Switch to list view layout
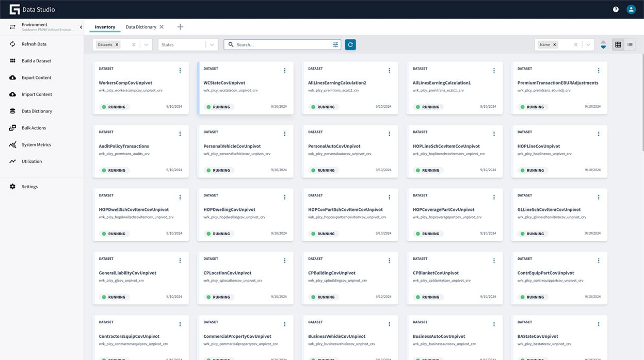Image resolution: width=644 pixels, height=360 pixels. 630,44
